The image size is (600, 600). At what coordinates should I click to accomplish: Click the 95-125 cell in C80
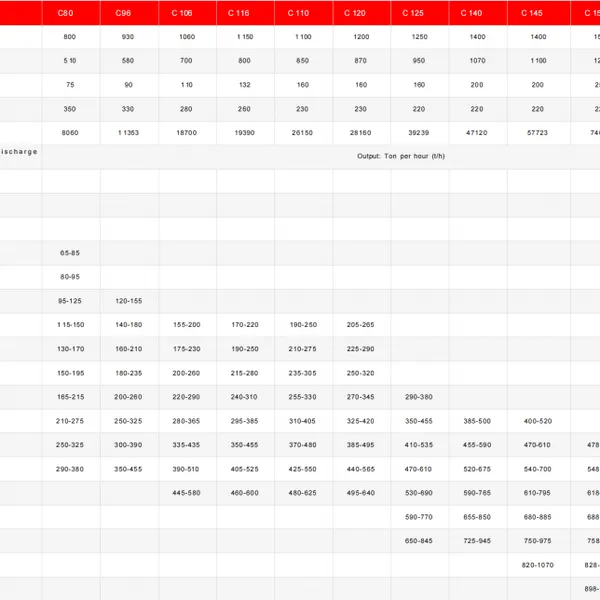tap(70, 301)
